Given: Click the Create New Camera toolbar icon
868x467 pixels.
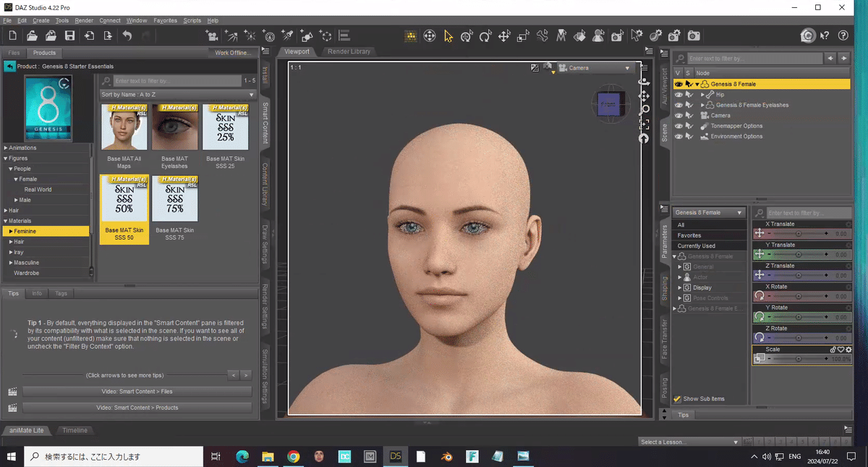Looking at the screenshot, I should click(212, 35).
